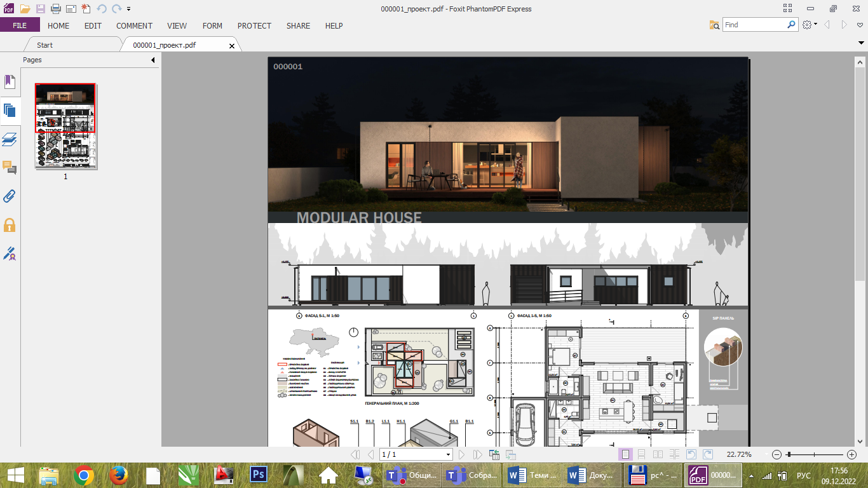Screen dimensions: 868x488
Task: Save the document with the floppy icon
Action: tap(41, 9)
